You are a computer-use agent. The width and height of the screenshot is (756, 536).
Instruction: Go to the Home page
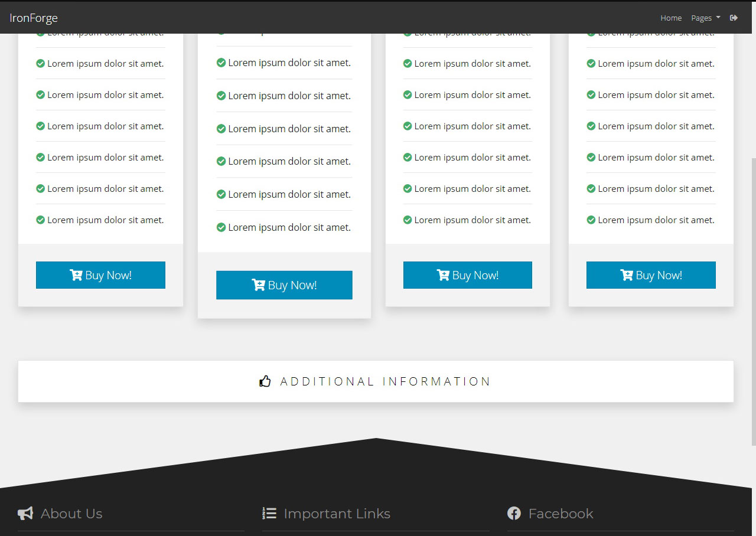tap(671, 18)
